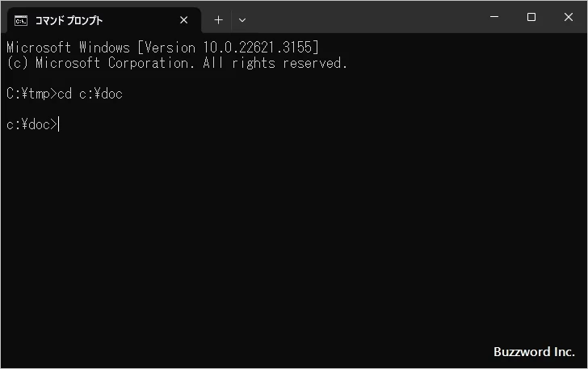Close the terminal window
This screenshot has width=588, height=369.
point(569,18)
